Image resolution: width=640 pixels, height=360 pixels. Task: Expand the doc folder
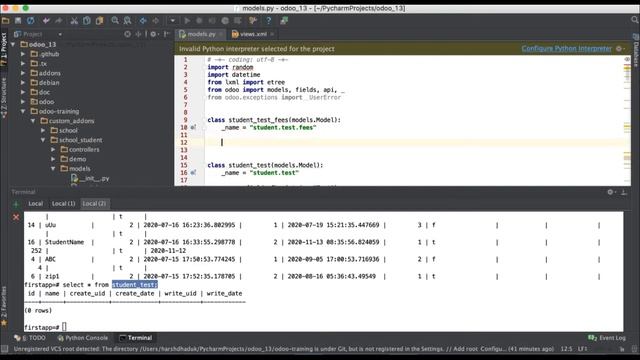(x=23, y=92)
